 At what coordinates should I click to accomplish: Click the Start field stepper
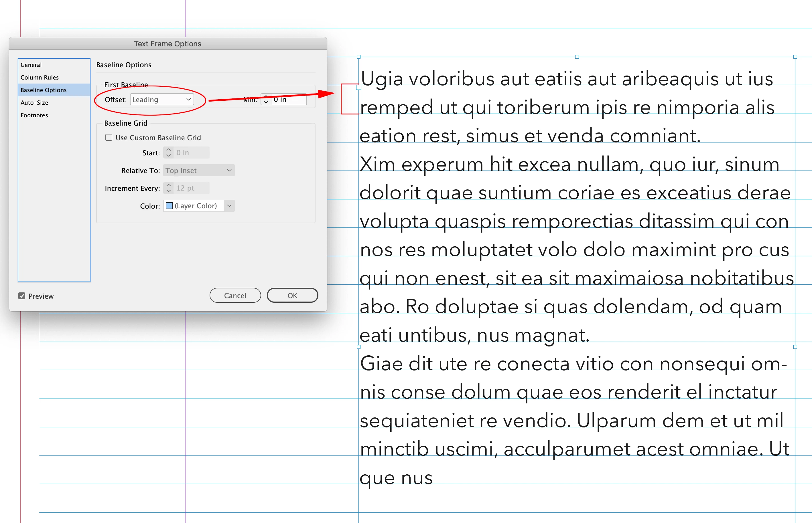click(x=169, y=152)
